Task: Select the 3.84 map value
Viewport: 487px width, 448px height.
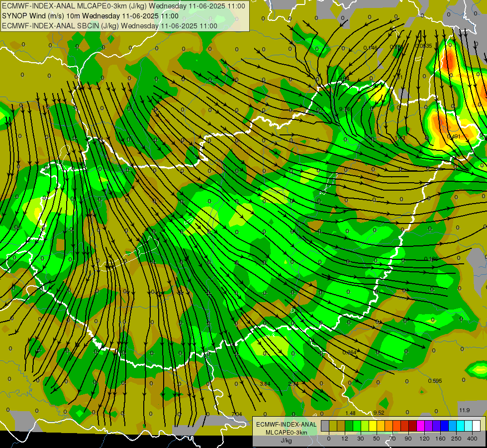Action: [x=265, y=384]
